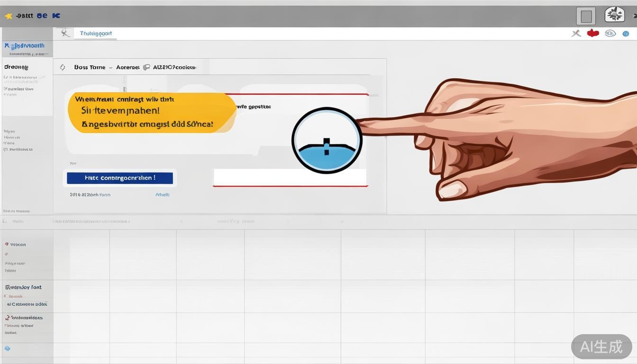Click the magnifying glass circle icon
The width and height of the screenshot is (637, 364).
click(x=327, y=141)
